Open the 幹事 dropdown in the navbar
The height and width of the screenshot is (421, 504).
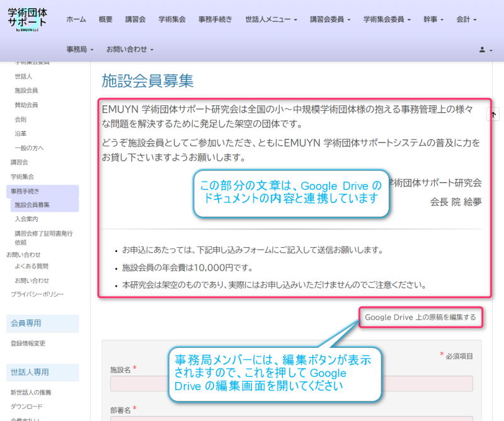(433, 20)
